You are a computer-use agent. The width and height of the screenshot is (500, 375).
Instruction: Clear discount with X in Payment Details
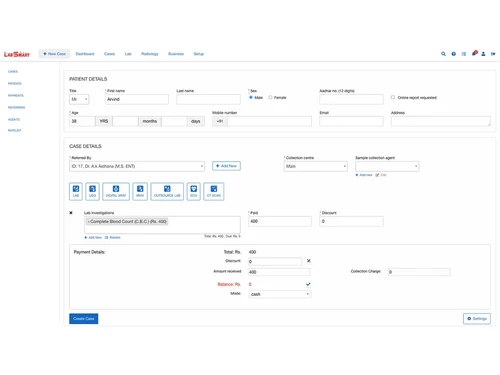pyautogui.click(x=309, y=261)
